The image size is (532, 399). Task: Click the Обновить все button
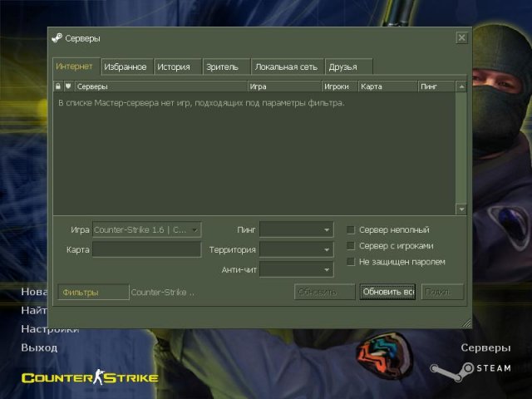click(388, 292)
